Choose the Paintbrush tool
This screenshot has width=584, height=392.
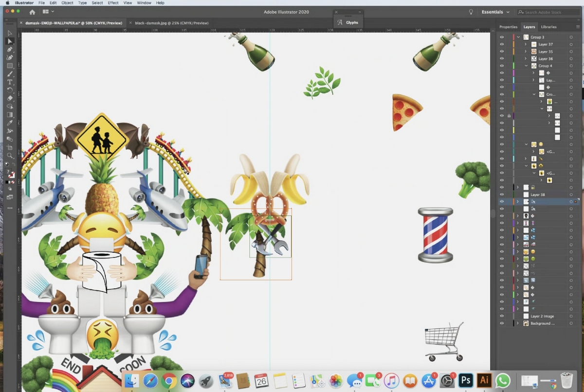tap(10, 74)
